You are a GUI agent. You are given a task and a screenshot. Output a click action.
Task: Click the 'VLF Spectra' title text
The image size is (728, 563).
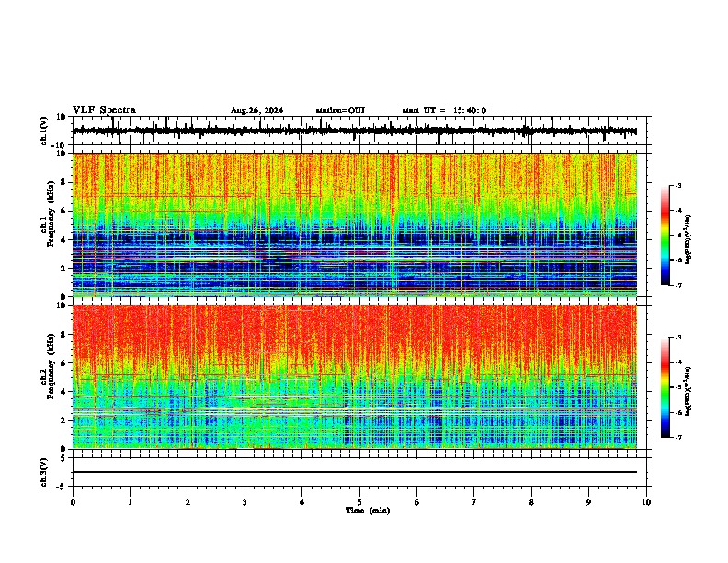104,109
